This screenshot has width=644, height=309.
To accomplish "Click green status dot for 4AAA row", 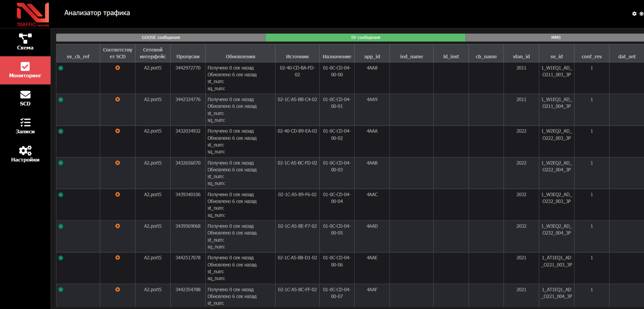I will click(x=61, y=131).
